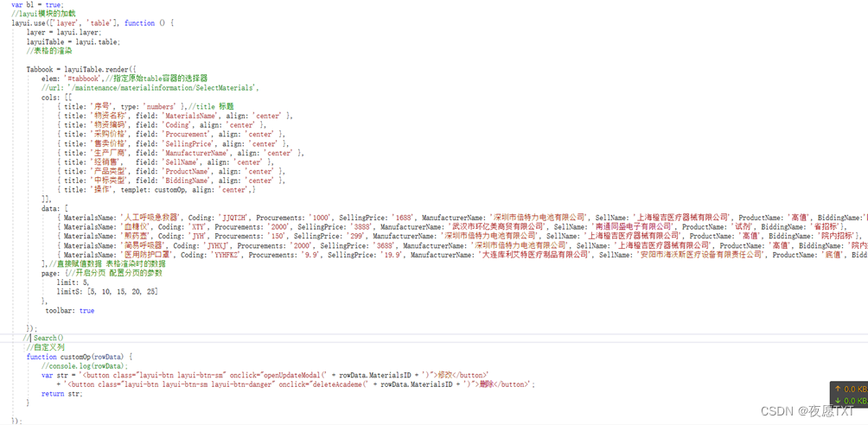Screen dimensions: 868x425
Task: Click field 'MaterialsName' in the 物资名称 column line
Action: (x=194, y=116)
